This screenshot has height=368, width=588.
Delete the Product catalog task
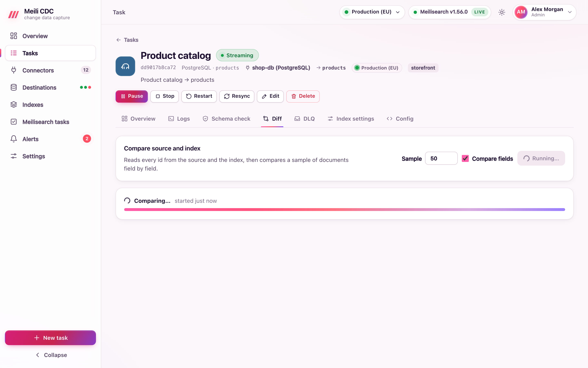303,96
